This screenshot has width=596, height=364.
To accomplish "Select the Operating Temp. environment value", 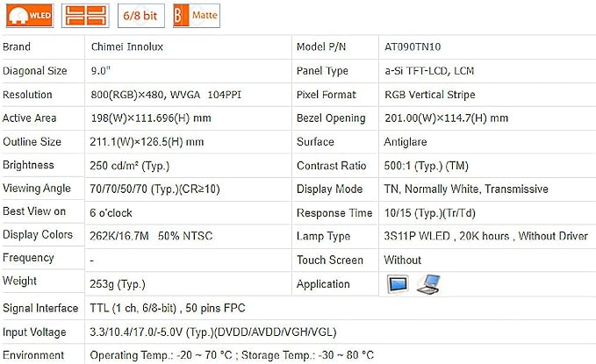I will click(x=232, y=355).
